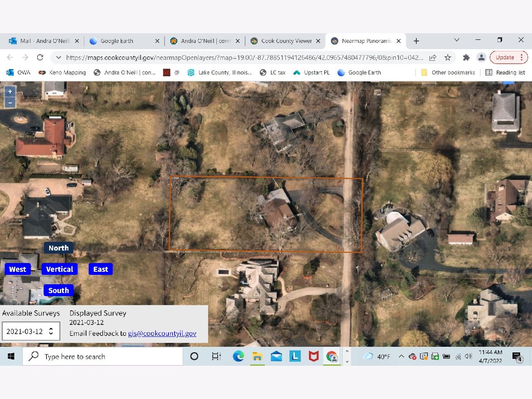Viewport: 532px width, 399px height.
Task: Switch to the Google Earth tab
Action: (117, 41)
